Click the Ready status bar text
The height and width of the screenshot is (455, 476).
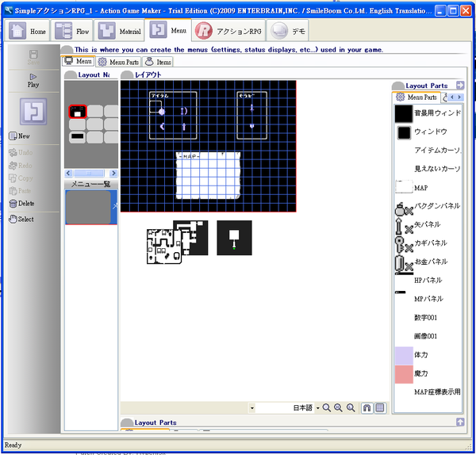[13, 445]
